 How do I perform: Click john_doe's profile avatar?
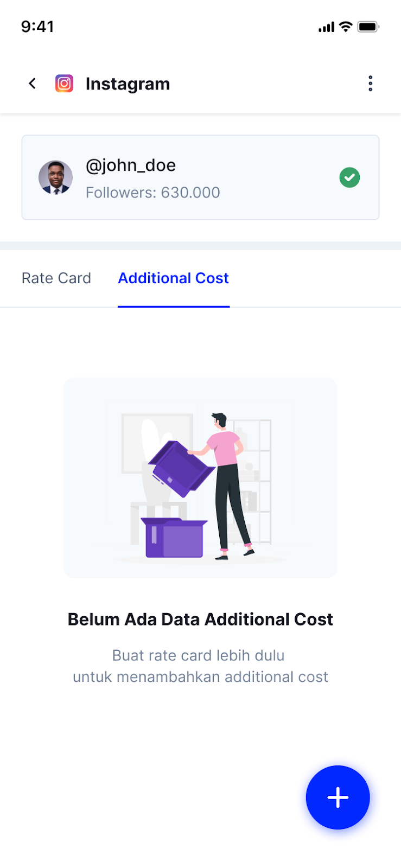[x=55, y=177]
